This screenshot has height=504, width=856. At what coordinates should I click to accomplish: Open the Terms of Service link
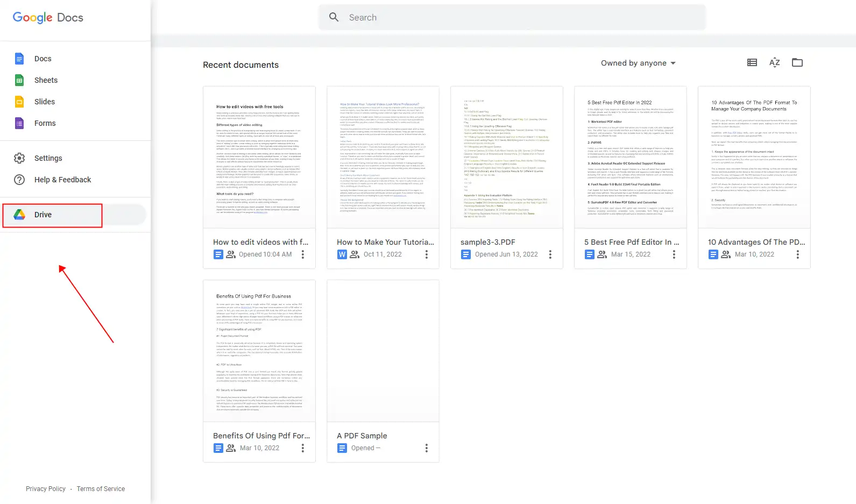pos(101,489)
